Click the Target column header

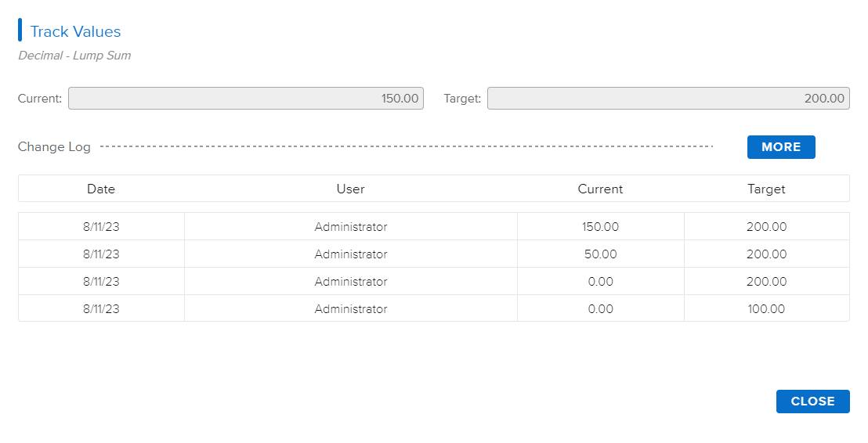(766, 189)
